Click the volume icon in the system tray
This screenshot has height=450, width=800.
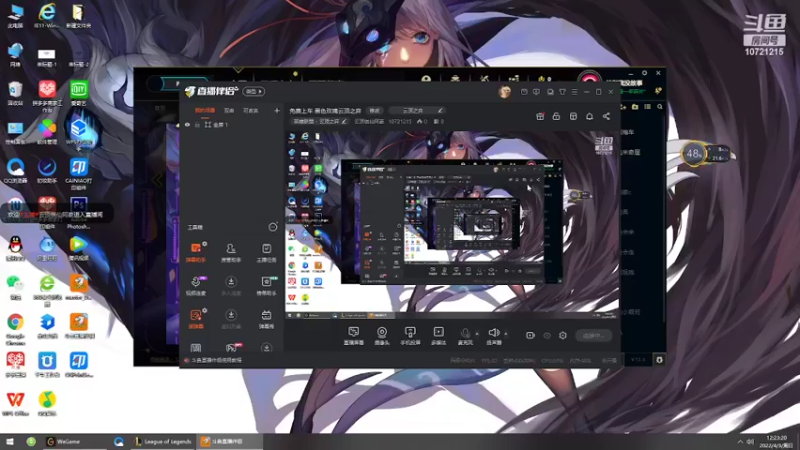click(750, 441)
